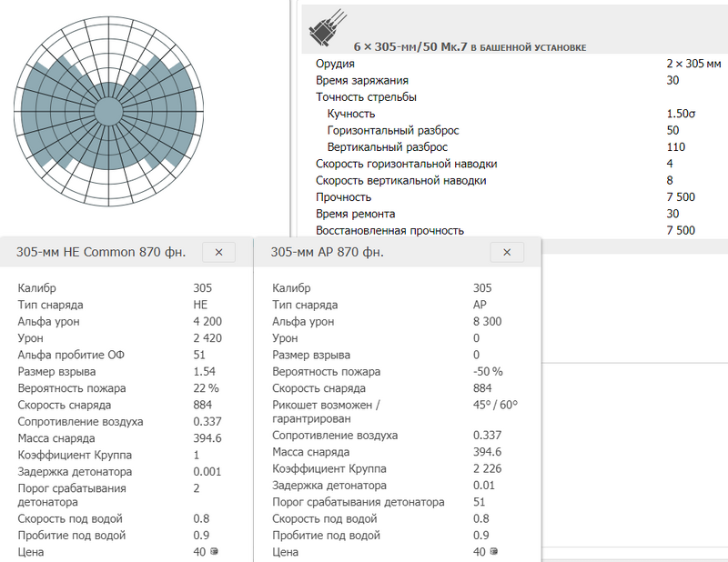Click HE fire chance value '22 %'
The width and height of the screenshot is (728, 562).
coord(206,388)
